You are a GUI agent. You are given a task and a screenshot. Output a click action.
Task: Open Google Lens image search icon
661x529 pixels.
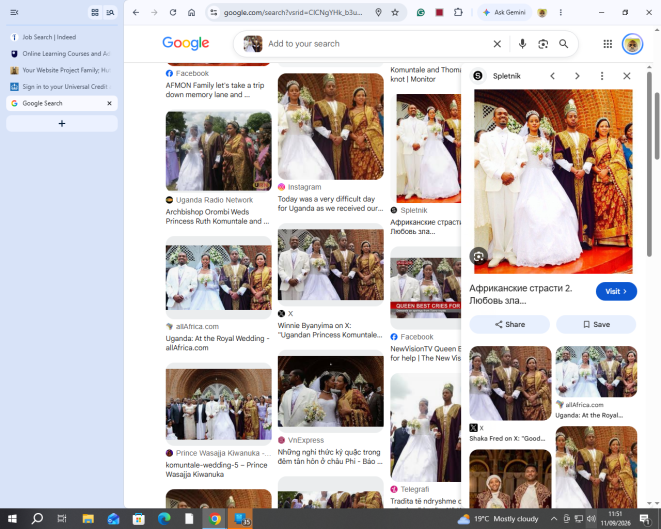543,44
